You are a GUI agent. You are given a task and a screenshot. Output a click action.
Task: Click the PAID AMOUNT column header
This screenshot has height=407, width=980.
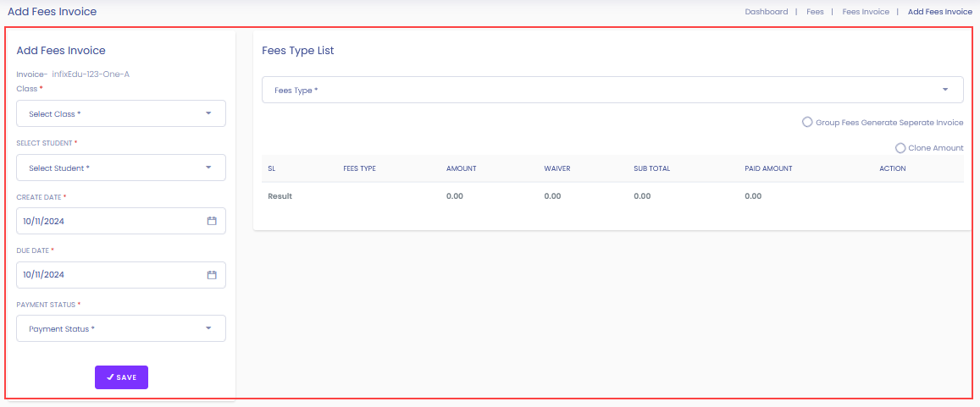pos(769,168)
